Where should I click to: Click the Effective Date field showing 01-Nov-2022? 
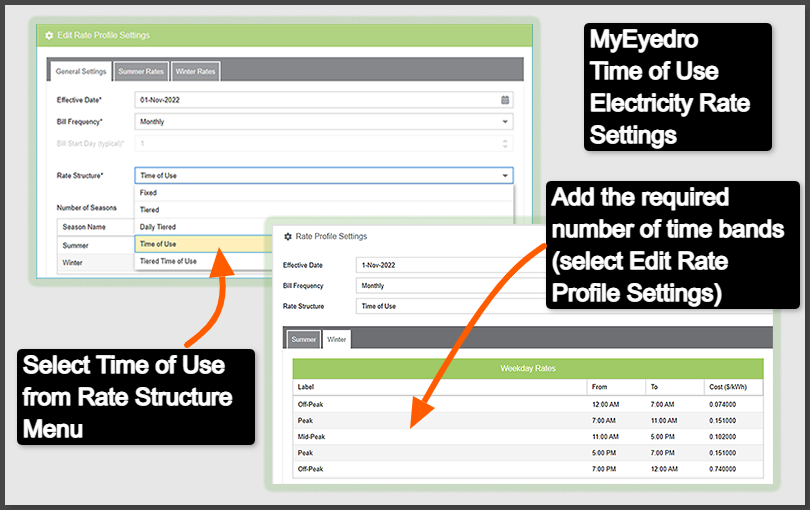pos(324,100)
